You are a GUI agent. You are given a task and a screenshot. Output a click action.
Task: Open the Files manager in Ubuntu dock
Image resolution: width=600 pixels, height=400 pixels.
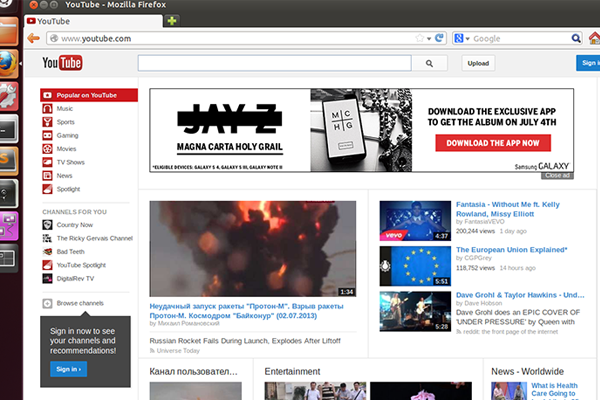pos(8,31)
